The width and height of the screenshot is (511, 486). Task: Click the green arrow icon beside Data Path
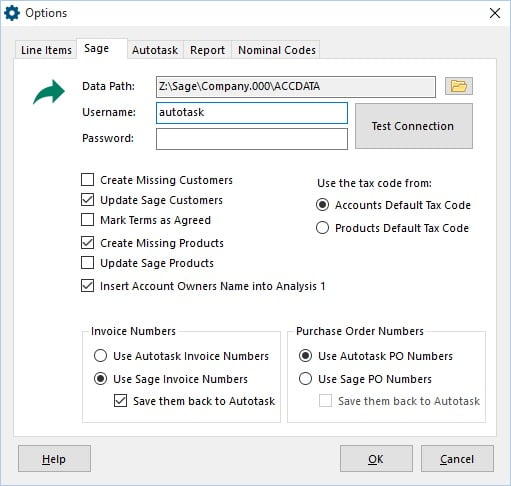click(49, 92)
